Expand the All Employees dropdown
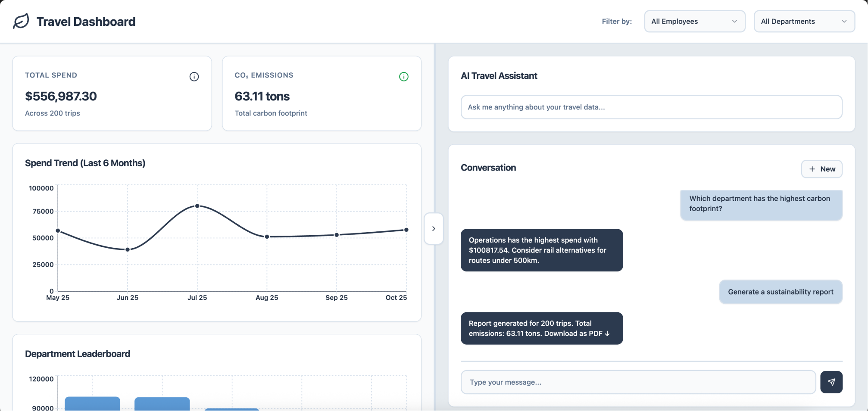Image resolution: width=868 pixels, height=411 pixels. (x=695, y=22)
